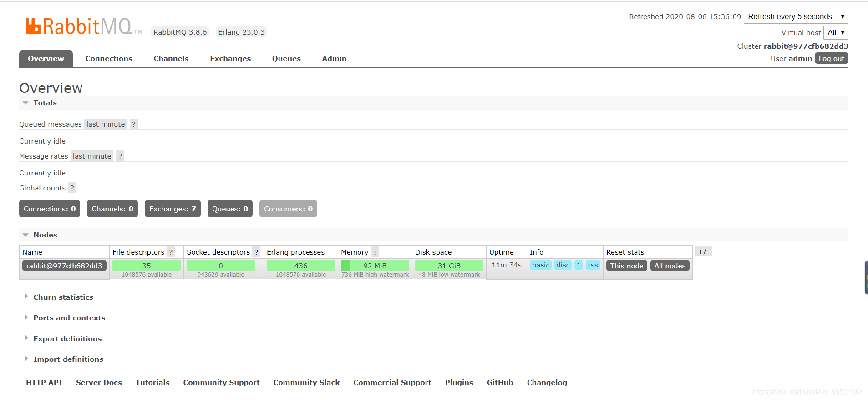
Task: Reset stats for This node
Action: pos(626,266)
